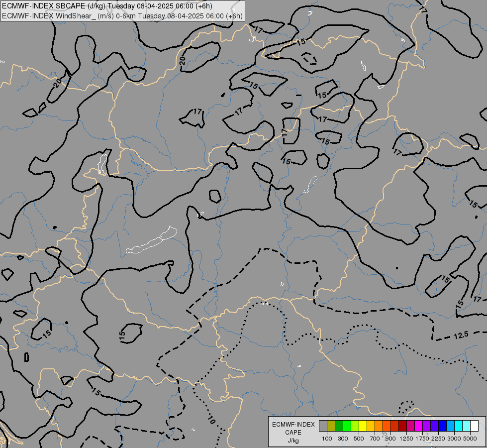
Task: Click the 2250 tick label in the legend
Action: coord(438,439)
